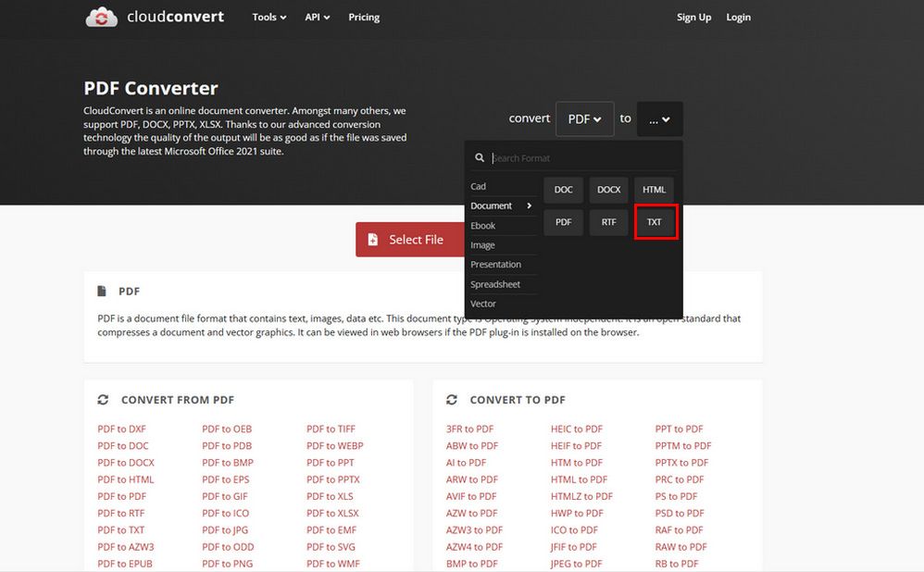
Task: Open the HEIC to PDF link
Action: [x=577, y=429]
